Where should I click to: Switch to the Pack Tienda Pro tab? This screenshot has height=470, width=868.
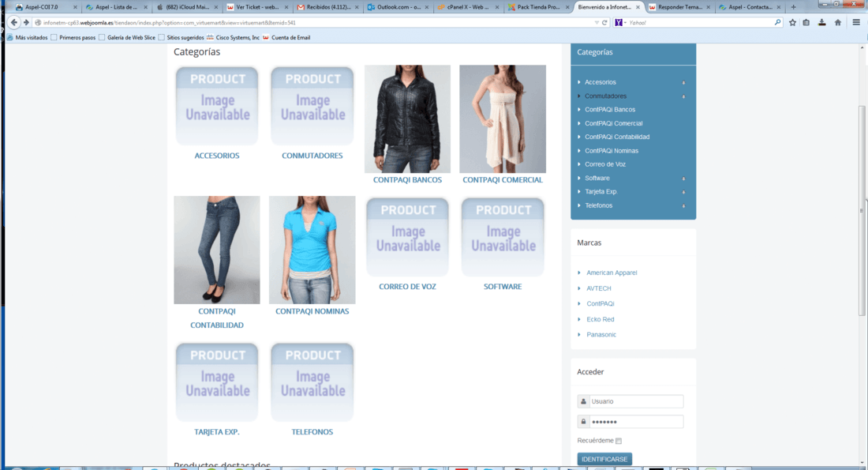(538, 7)
